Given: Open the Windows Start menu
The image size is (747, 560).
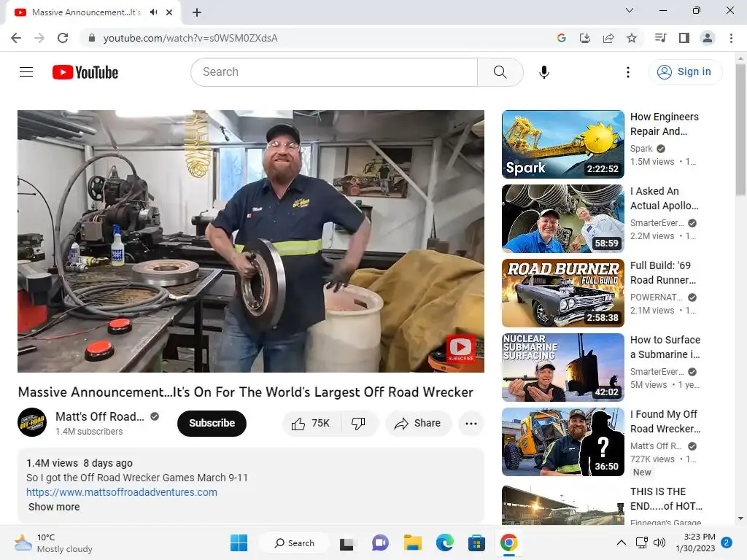Looking at the screenshot, I should pos(239,542).
